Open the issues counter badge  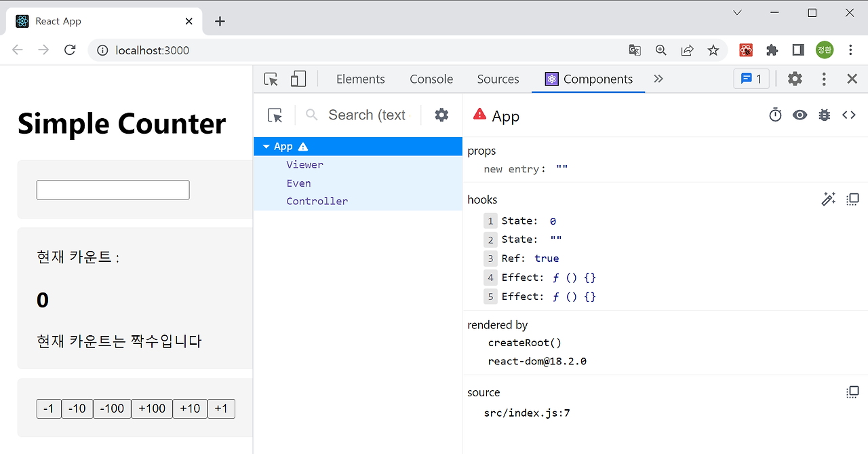click(x=751, y=79)
